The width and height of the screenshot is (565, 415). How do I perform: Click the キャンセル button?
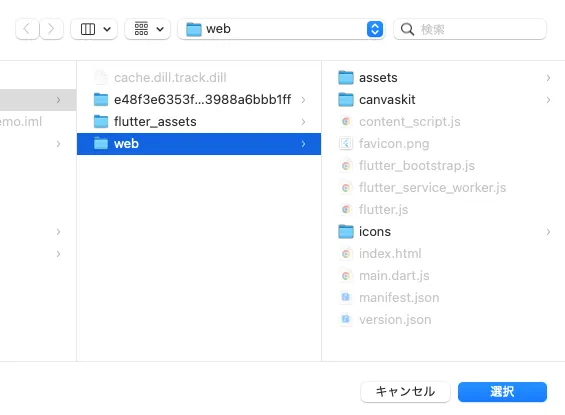point(405,392)
